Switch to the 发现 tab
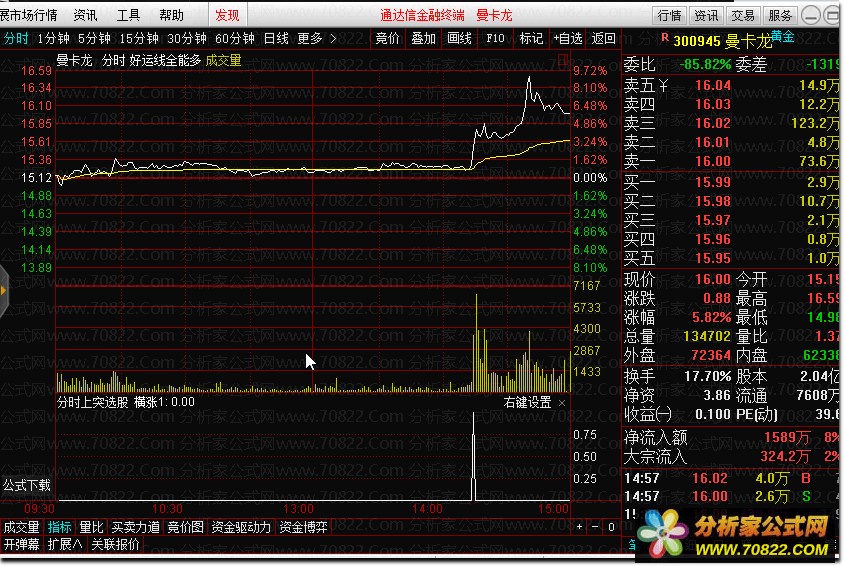The width and height of the screenshot is (845, 566). (x=227, y=15)
